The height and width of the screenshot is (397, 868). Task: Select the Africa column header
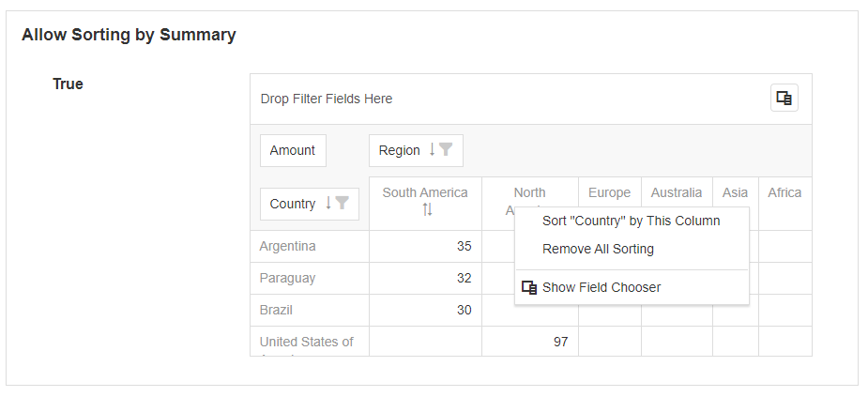[x=784, y=192]
